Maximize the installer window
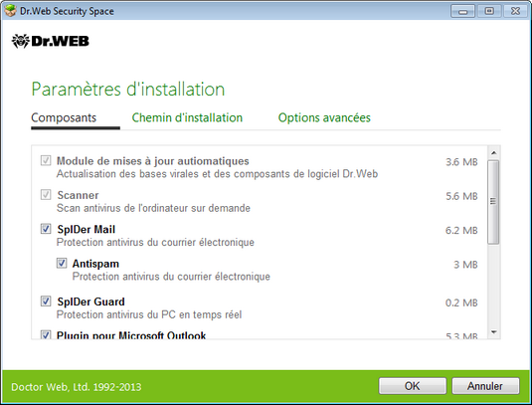Screen dimensions: 532x405 point(489,11)
